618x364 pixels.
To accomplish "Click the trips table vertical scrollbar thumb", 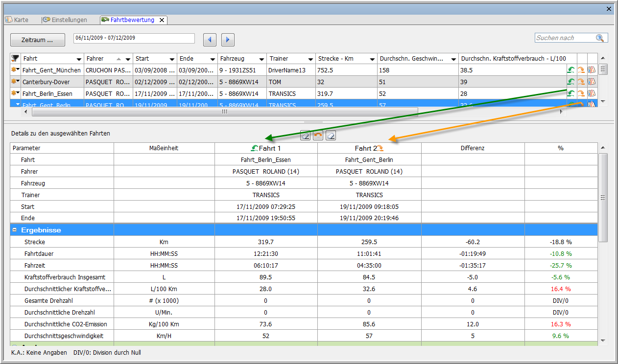I will point(603,69).
